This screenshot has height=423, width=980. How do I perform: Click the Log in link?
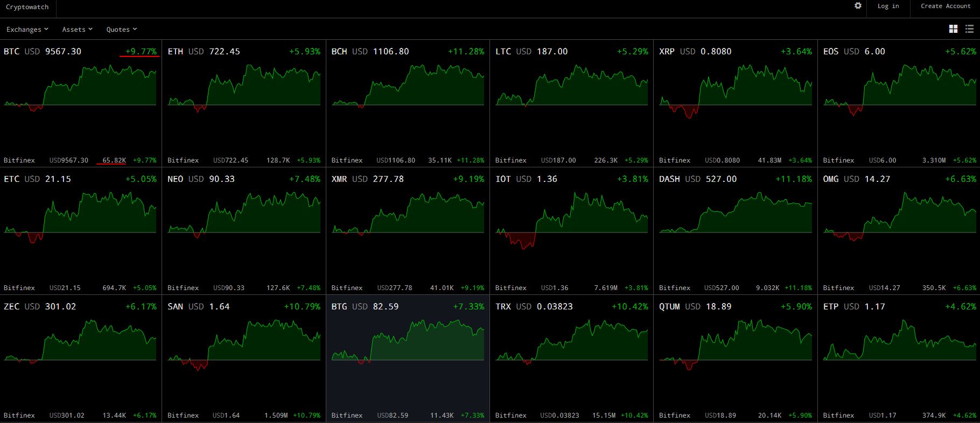[x=888, y=6]
